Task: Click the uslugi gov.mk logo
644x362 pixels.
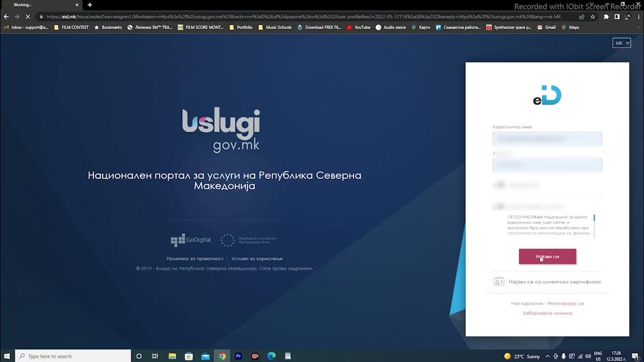Action: pyautogui.click(x=221, y=130)
